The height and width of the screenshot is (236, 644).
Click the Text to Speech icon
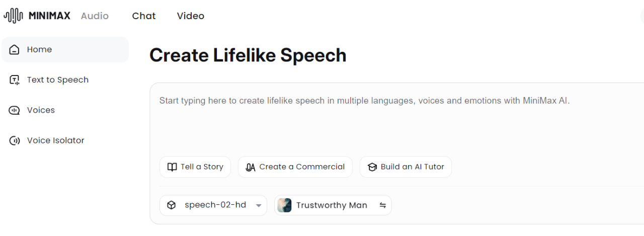(x=15, y=80)
